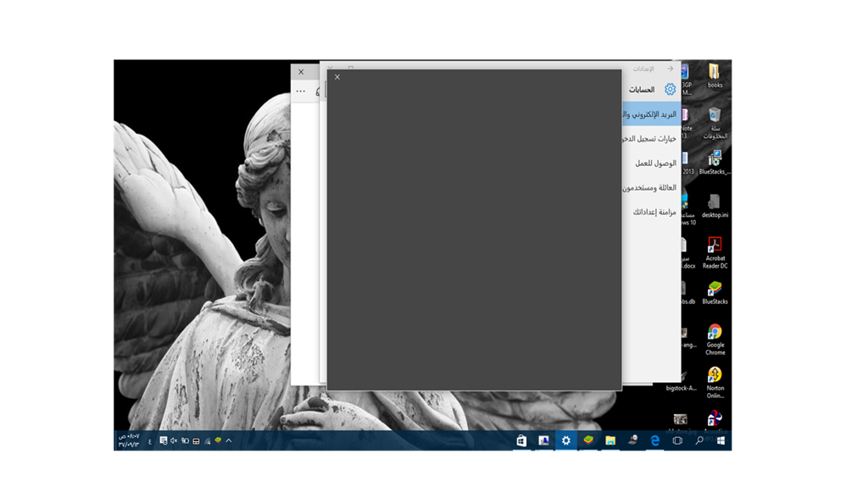Screen dimensions: 868x487
Task: Select Google Chrome desktop shortcut
Action: (x=715, y=340)
